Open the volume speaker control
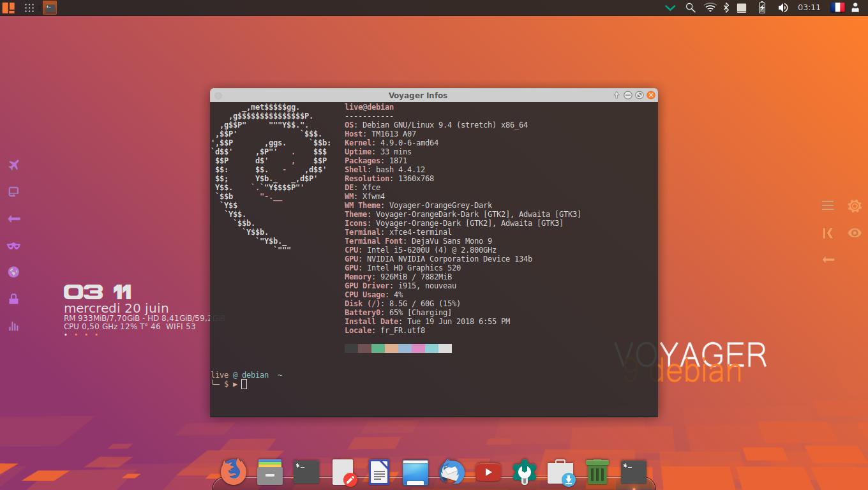The height and width of the screenshot is (490, 868). [x=782, y=8]
